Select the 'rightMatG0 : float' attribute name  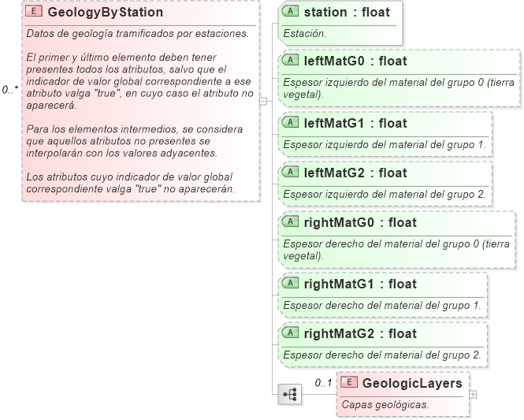360,222
